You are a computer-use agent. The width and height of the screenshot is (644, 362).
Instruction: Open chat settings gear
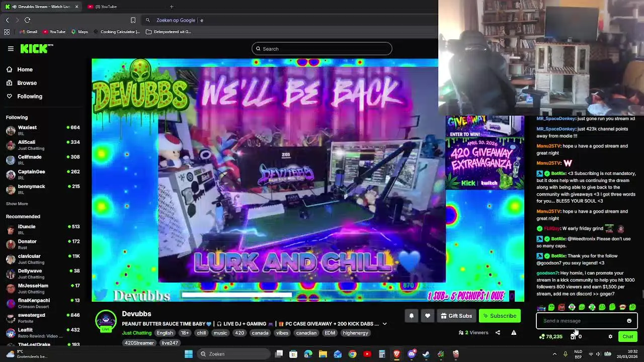click(x=610, y=337)
